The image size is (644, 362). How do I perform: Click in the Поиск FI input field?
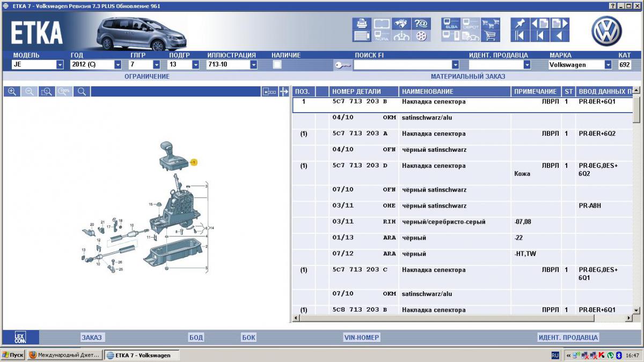click(x=402, y=64)
